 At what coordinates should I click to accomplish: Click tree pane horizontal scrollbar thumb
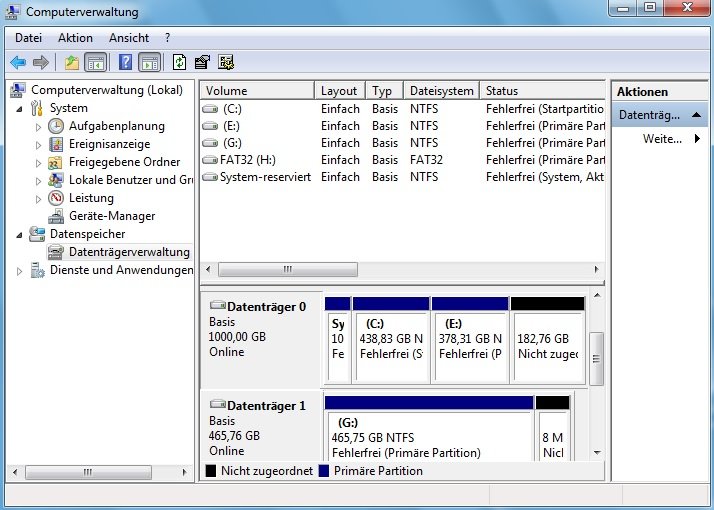(88, 472)
